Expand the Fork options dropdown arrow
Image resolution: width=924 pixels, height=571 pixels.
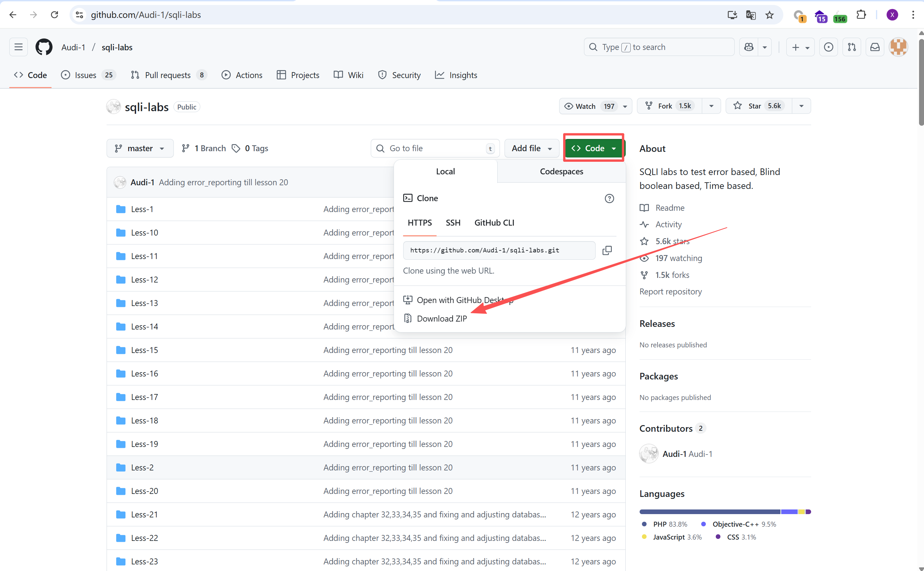711,106
